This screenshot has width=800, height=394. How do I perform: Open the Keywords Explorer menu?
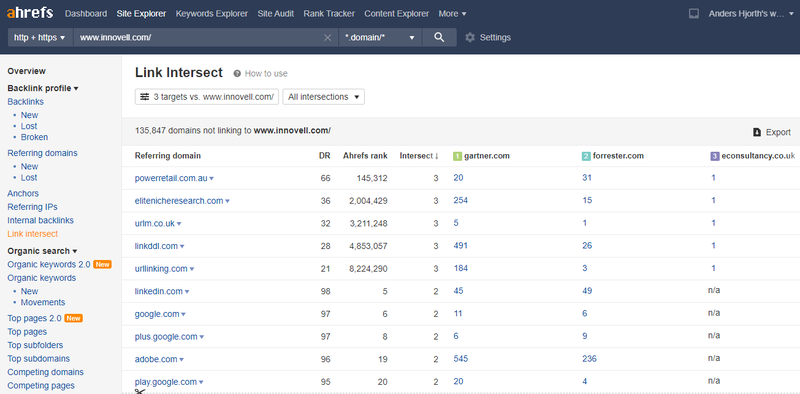tap(212, 14)
